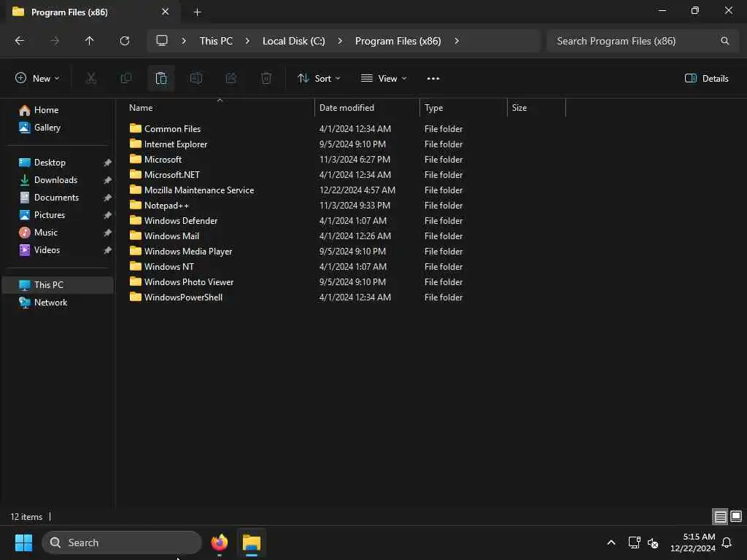The height and width of the screenshot is (560, 747).
Task: Switch to large thumbnails view icon
Action: coord(735,516)
